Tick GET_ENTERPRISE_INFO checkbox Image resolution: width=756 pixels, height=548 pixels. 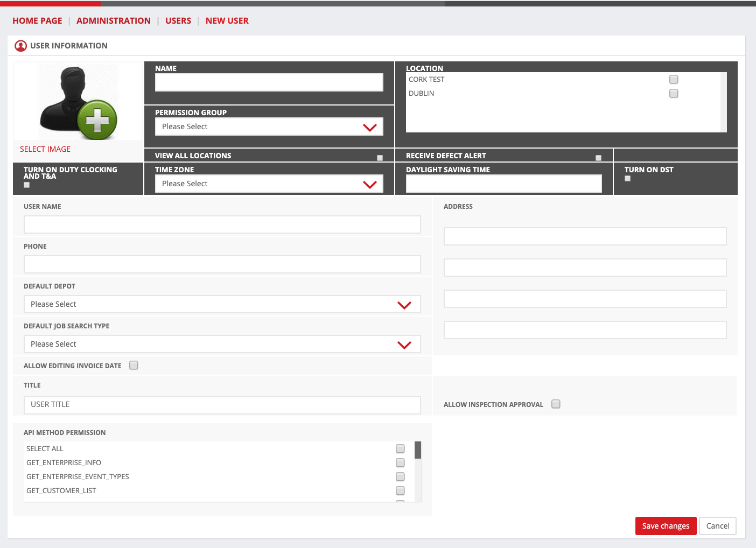(x=400, y=462)
